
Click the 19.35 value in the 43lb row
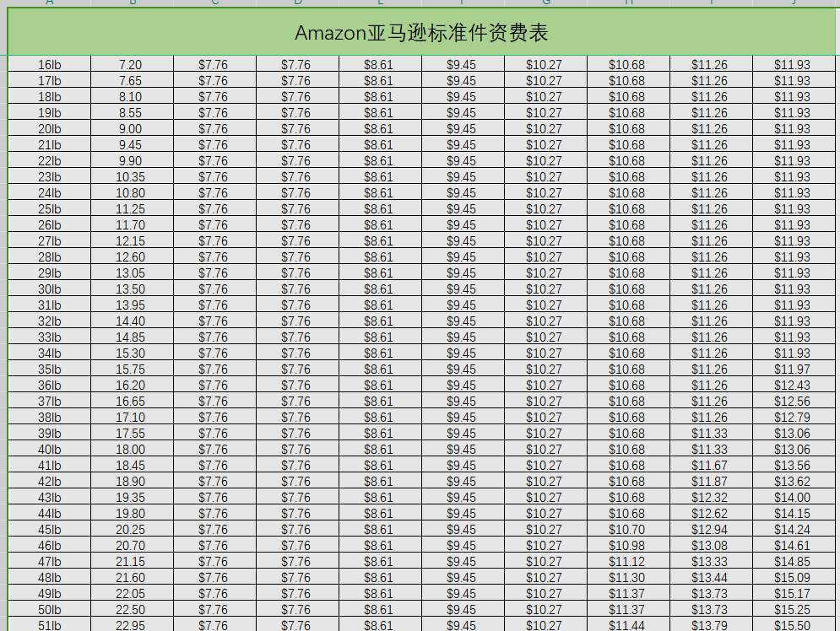[132, 499]
